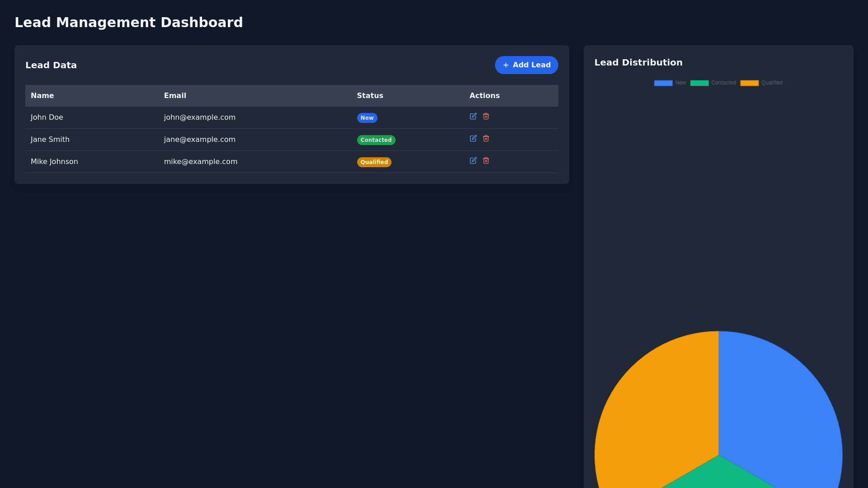Edit Mike Johnson's lead record

[x=473, y=161]
